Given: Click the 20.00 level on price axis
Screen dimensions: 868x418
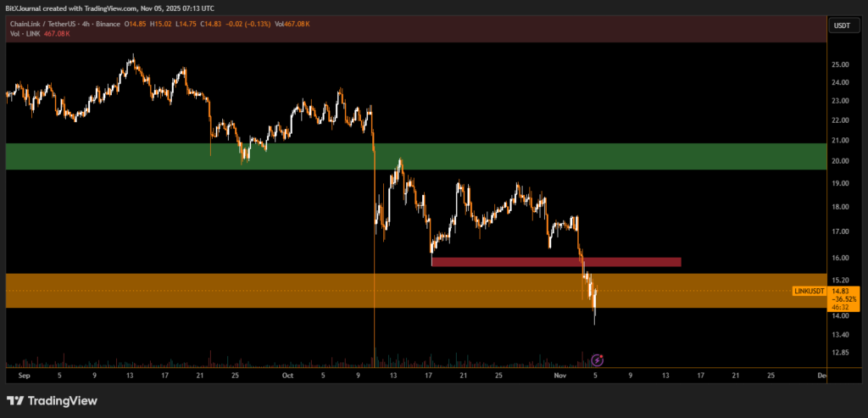Looking at the screenshot, I should [841, 161].
